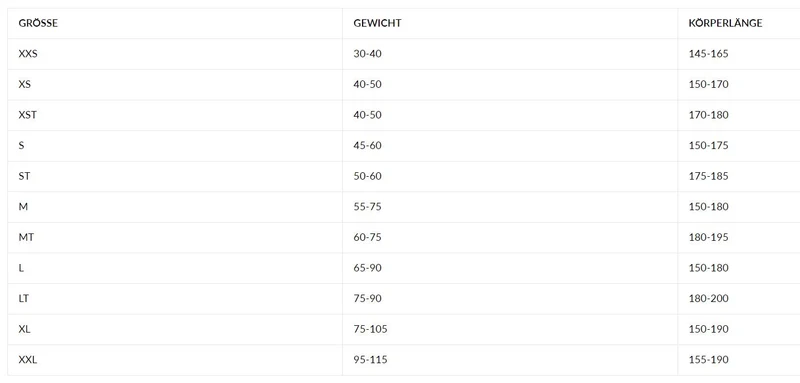Click weight value 75-105
The height and width of the screenshot is (383, 800).
(x=370, y=329)
